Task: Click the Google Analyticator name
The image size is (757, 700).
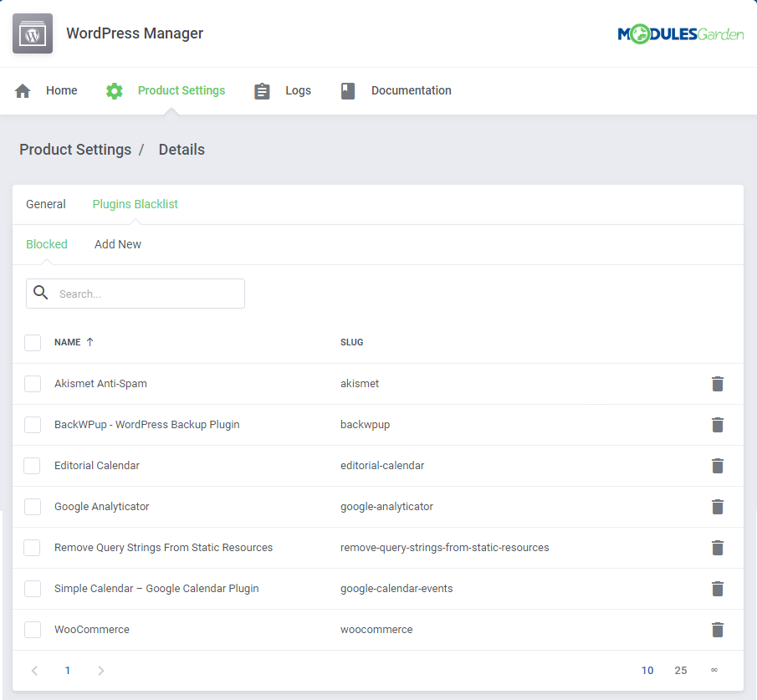Action: pos(101,507)
